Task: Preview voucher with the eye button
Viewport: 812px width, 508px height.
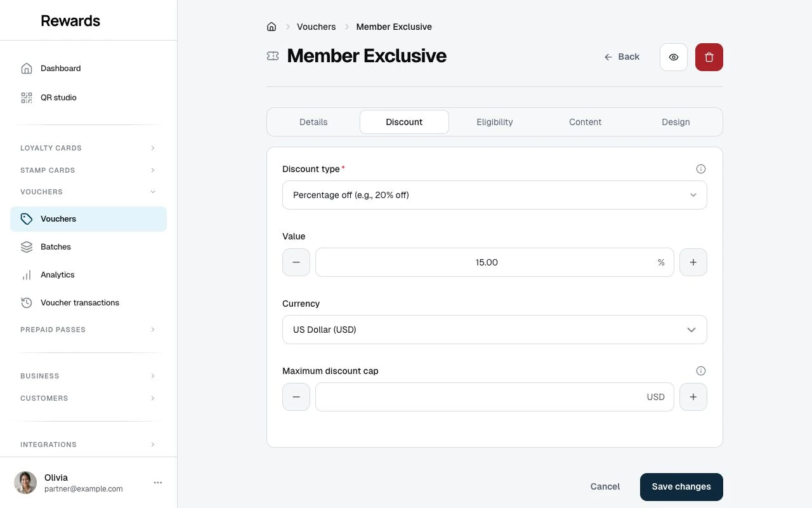Action: pos(674,57)
